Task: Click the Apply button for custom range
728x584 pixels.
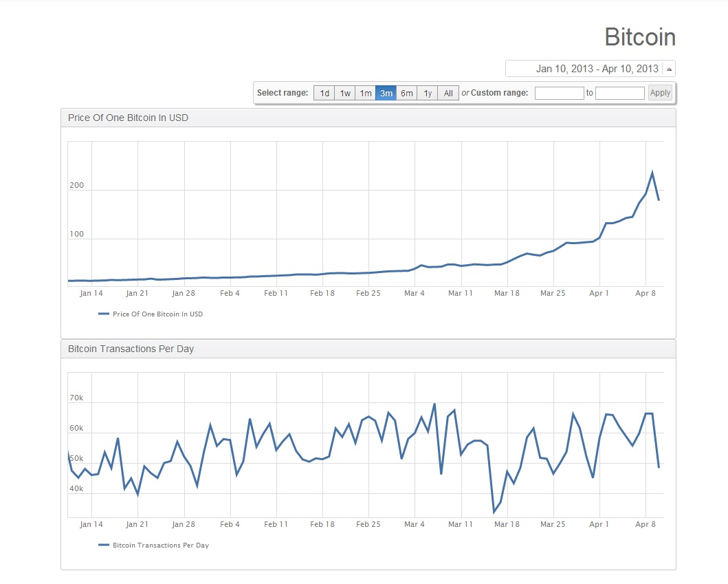Action: [659, 92]
